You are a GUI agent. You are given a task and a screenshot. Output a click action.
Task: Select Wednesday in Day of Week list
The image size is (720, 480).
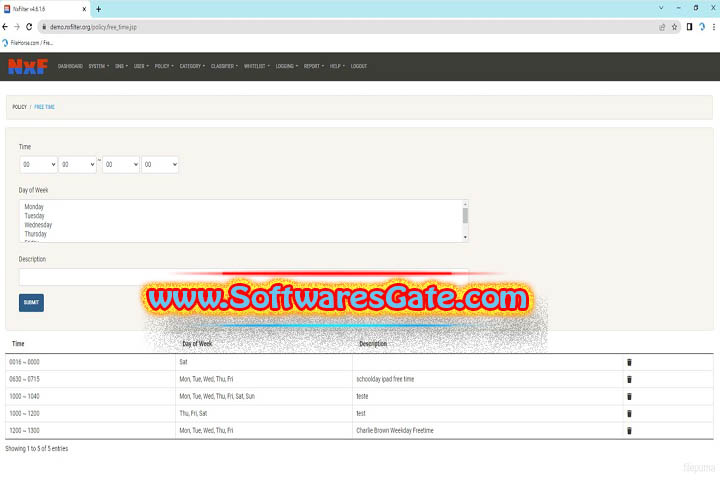(x=38, y=225)
